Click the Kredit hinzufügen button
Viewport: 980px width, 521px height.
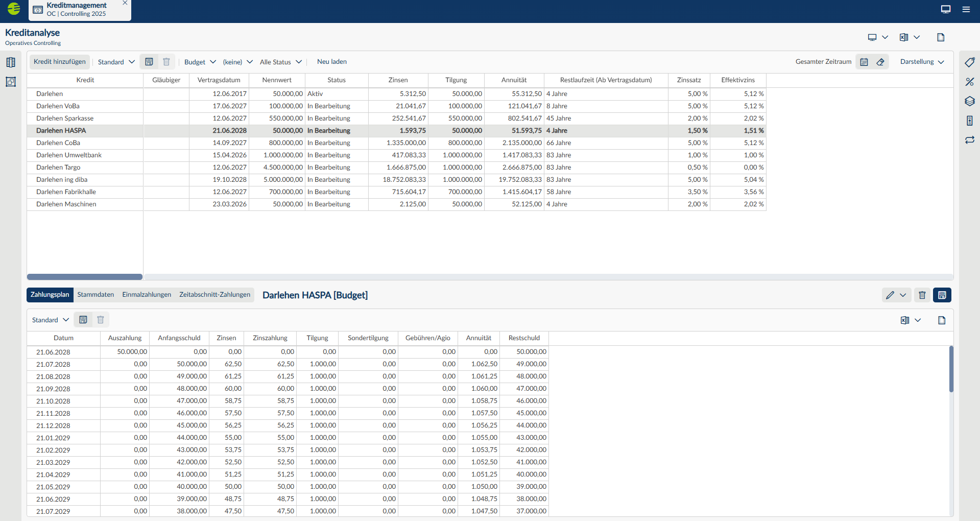(60, 62)
